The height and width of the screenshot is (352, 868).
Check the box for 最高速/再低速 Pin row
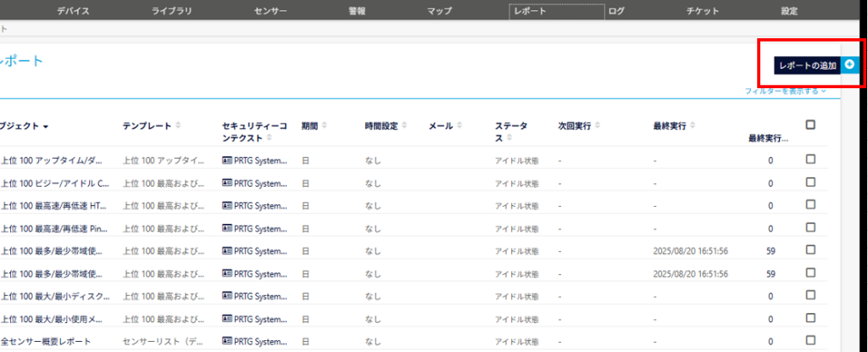pyautogui.click(x=810, y=227)
